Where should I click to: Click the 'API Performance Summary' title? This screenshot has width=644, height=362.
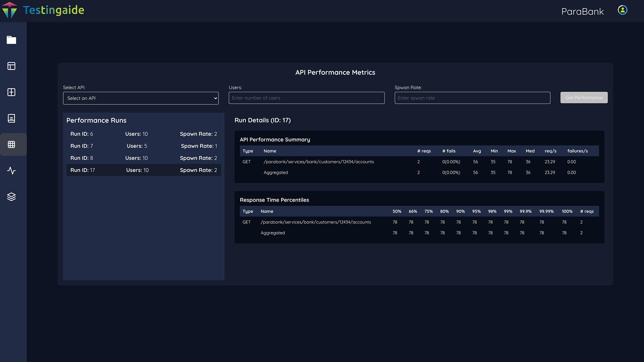(275, 139)
